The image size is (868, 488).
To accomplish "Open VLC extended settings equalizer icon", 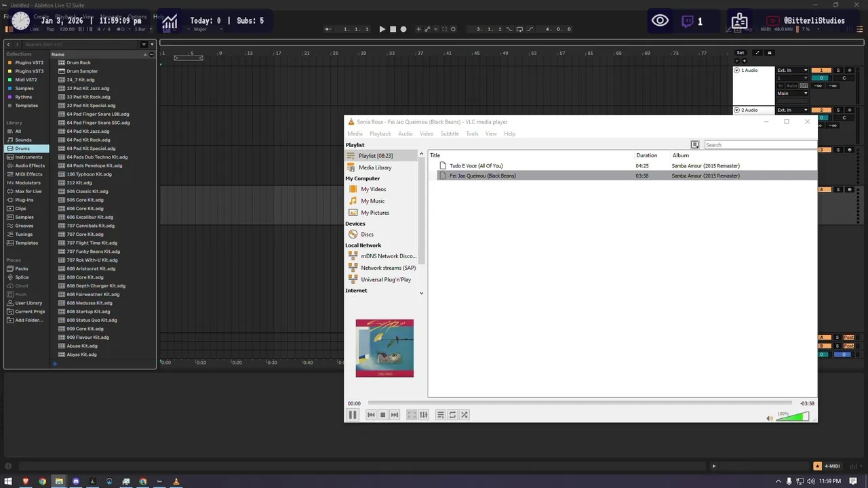I will coord(424,415).
